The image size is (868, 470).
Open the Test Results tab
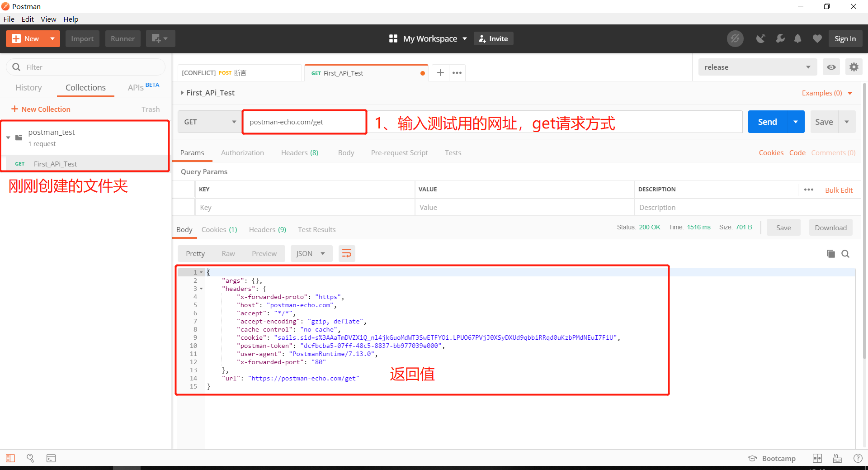tap(316, 230)
